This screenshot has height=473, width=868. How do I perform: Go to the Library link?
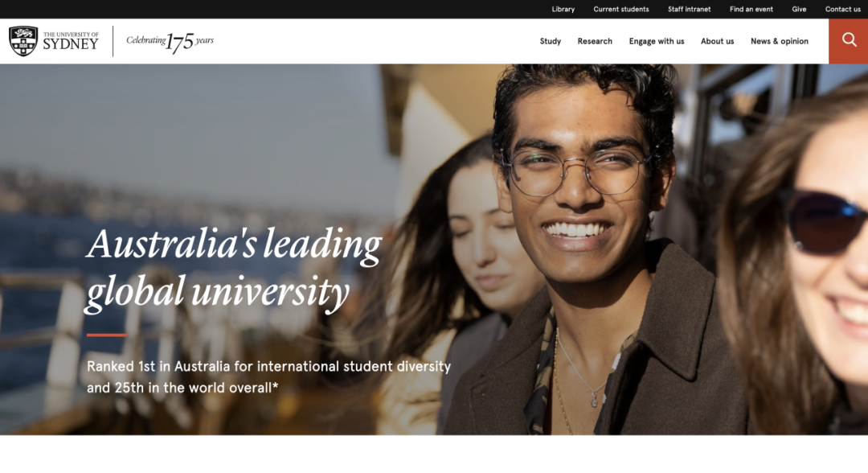tap(563, 10)
